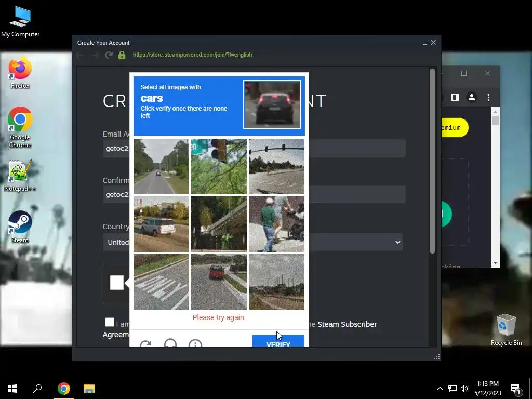Select captcha tile with traffic light in trees
The width and height of the screenshot is (532, 399).
219,166
